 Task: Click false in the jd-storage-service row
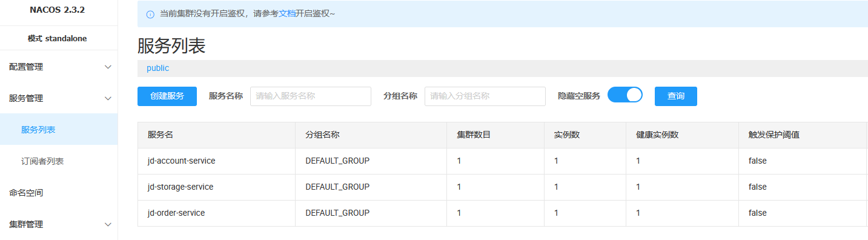[x=758, y=187]
